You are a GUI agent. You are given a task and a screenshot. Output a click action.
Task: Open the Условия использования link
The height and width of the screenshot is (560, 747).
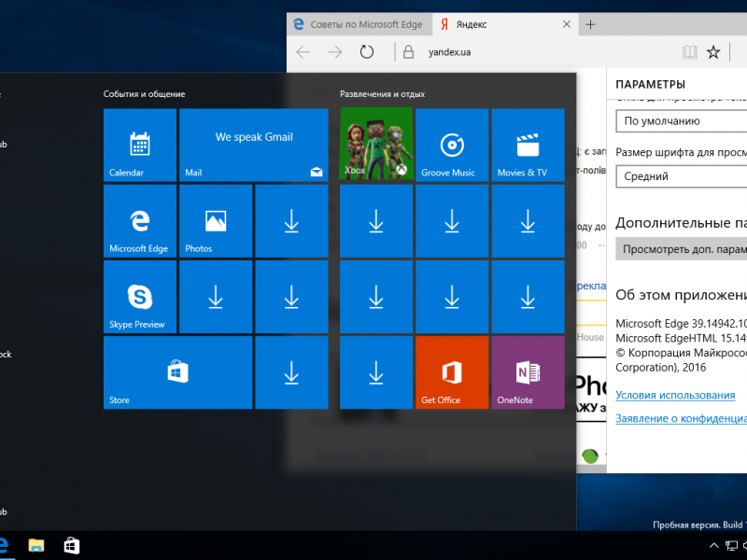tap(675, 395)
